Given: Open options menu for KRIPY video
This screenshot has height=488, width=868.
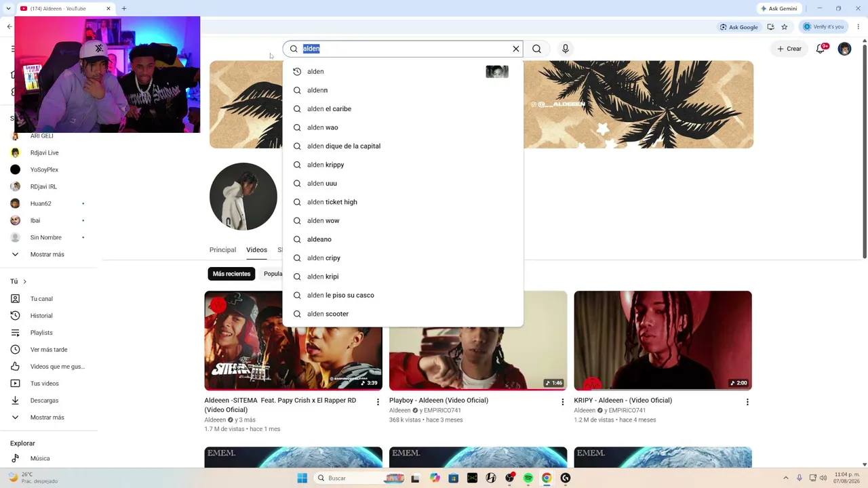Looking at the screenshot, I should pos(747,402).
